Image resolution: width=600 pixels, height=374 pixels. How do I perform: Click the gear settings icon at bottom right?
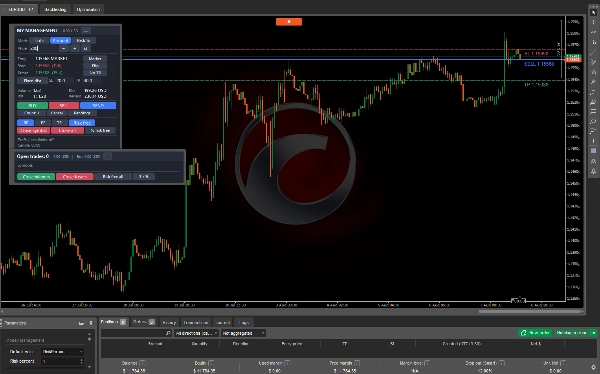(593, 367)
